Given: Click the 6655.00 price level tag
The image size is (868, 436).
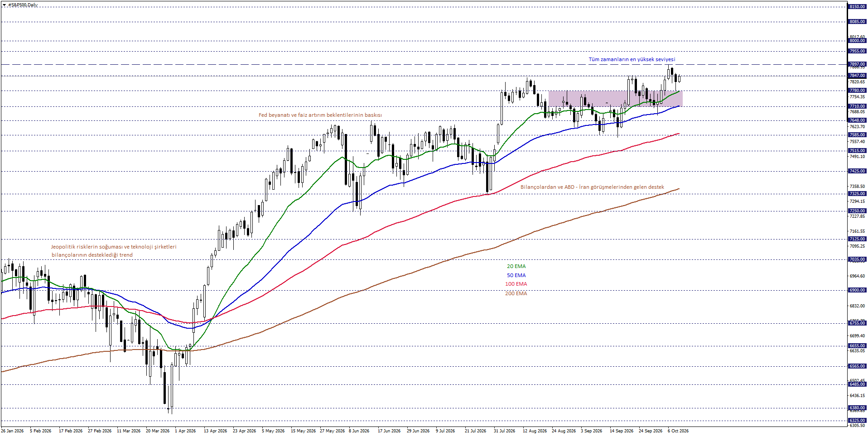Looking at the screenshot, I should pyautogui.click(x=857, y=346).
